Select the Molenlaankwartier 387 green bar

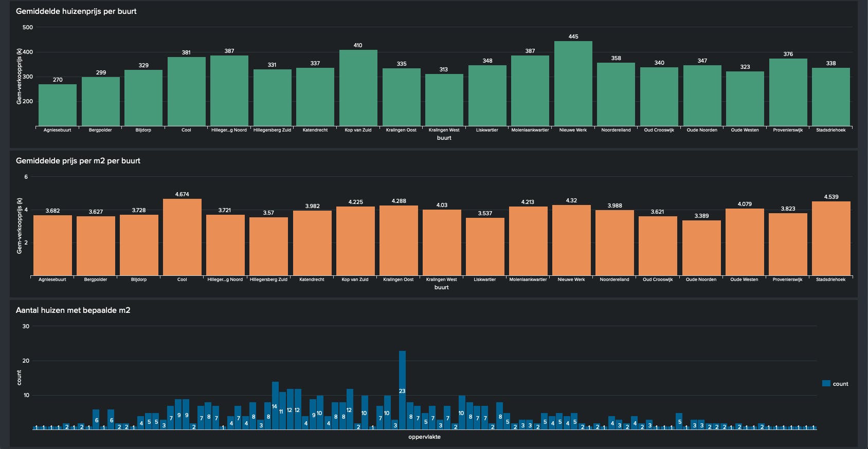pos(530,91)
